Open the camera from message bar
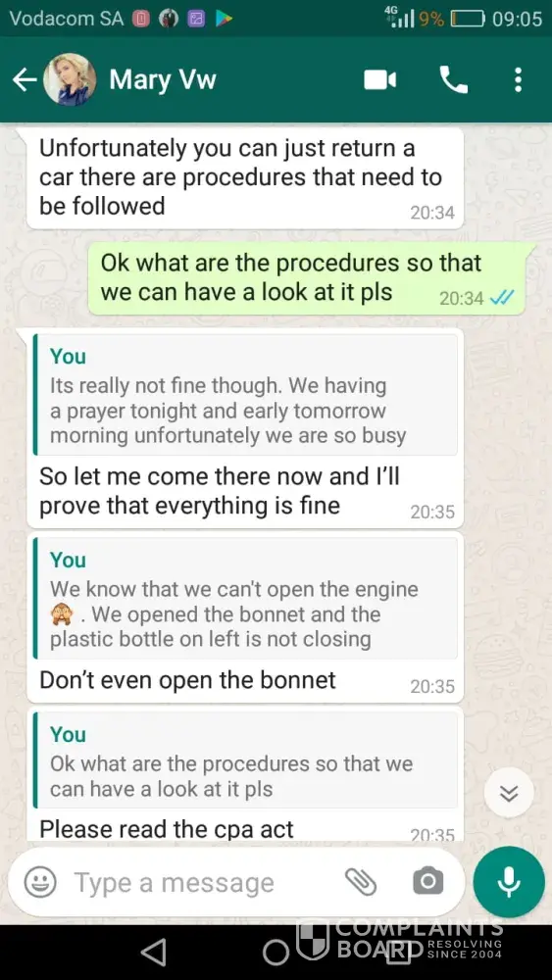Viewport: 552px width, 980px height. (428, 882)
